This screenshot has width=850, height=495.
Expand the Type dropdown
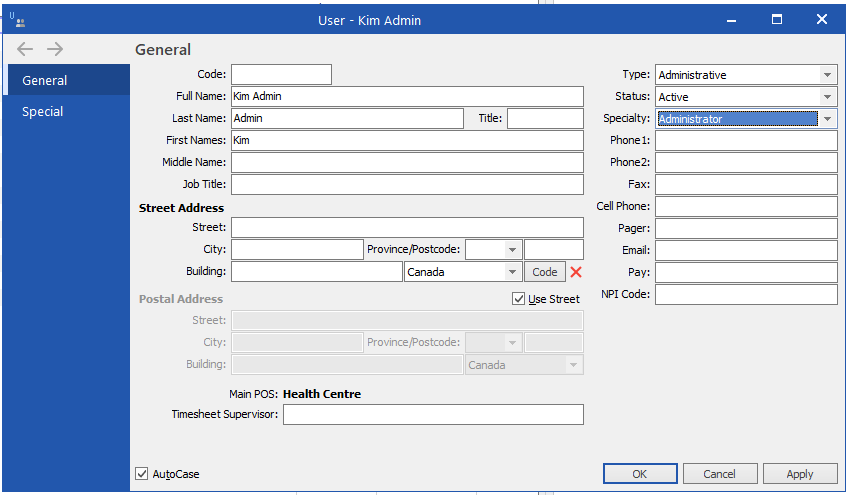point(827,75)
